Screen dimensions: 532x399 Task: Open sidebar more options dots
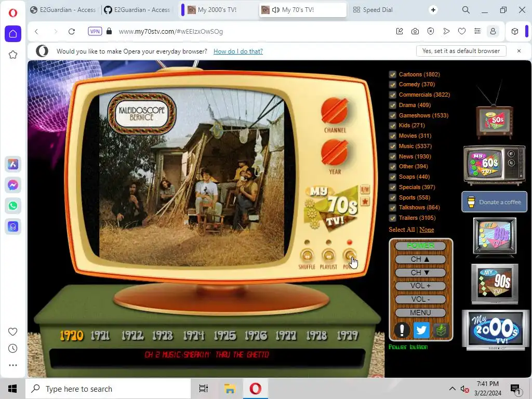tap(12, 365)
